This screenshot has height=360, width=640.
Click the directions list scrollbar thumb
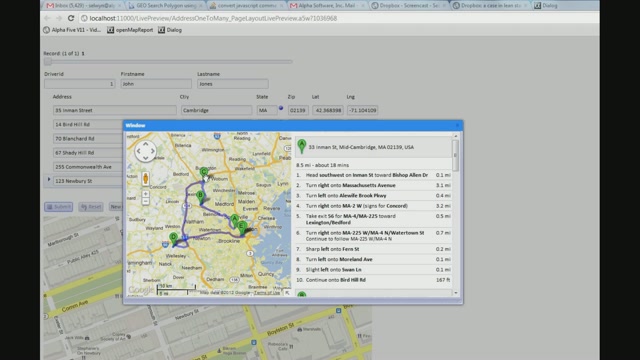tap(456, 155)
